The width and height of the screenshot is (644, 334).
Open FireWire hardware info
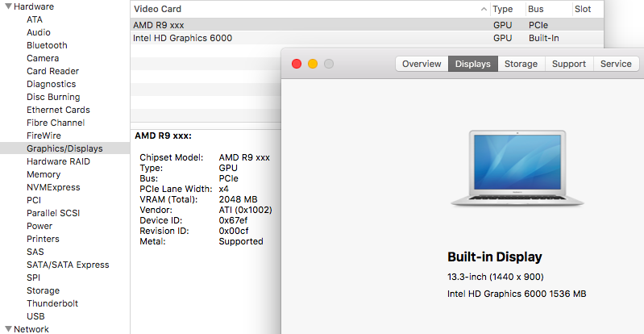[x=44, y=136]
